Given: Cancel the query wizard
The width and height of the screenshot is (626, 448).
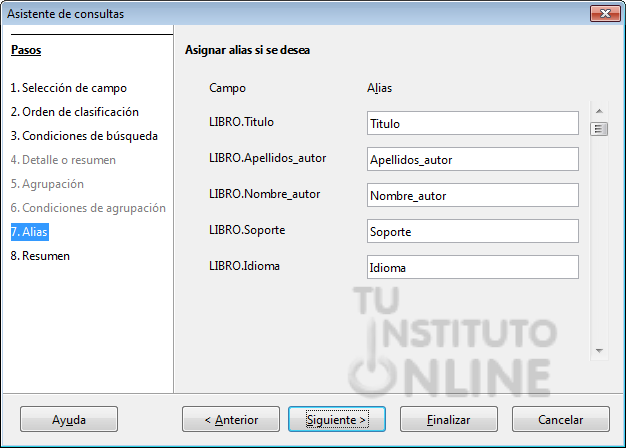Looking at the screenshot, I should pos(561,419).
